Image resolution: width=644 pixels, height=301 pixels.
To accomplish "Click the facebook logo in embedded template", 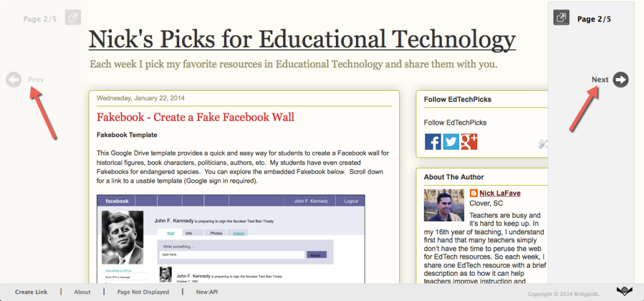I will click(x=117, y=201).
